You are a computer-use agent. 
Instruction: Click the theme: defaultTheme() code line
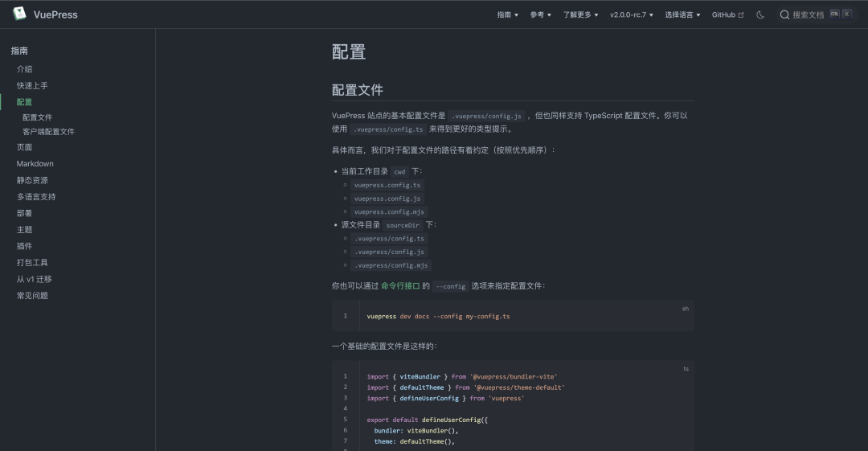click(414, 441)
